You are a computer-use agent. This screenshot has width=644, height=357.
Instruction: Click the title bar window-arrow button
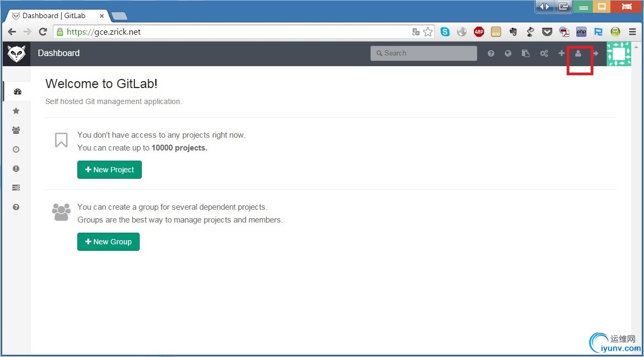[x=563, y=7]
